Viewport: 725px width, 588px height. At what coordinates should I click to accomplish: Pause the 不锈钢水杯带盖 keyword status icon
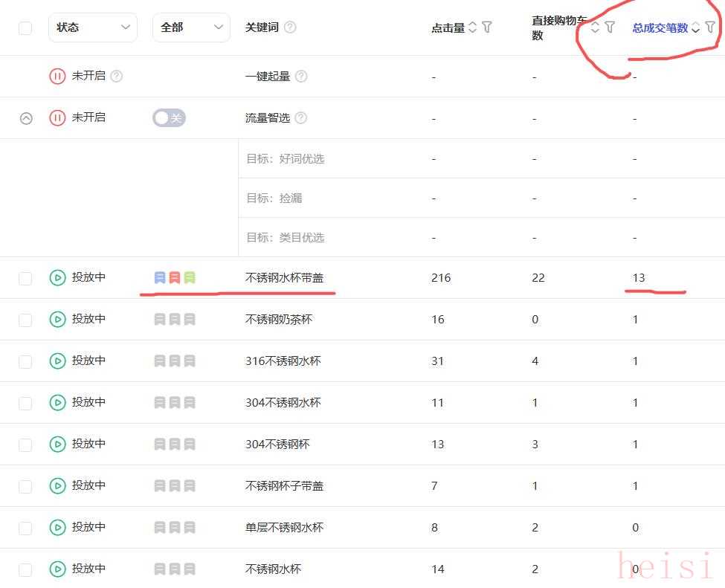coord(57,277)
